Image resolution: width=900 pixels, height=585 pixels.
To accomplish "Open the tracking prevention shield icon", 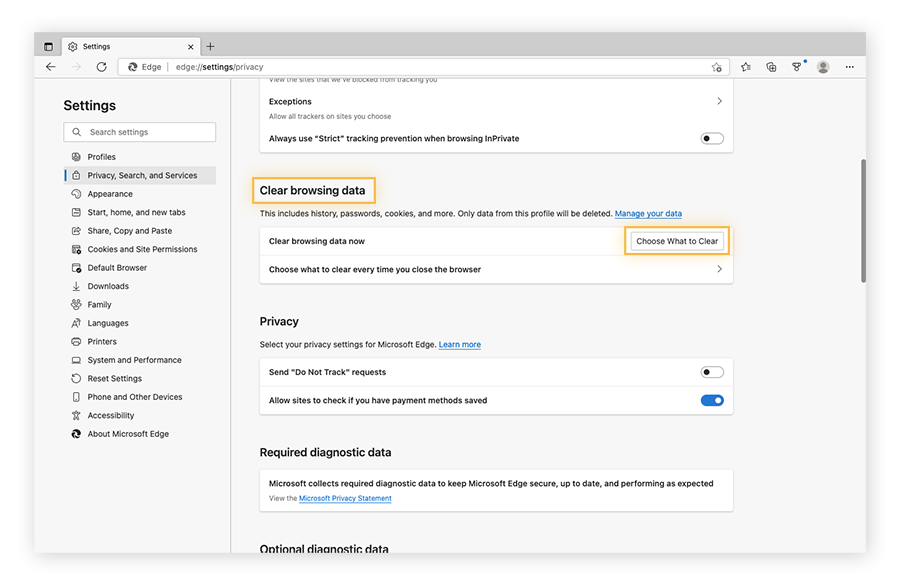I will [796, 66].
